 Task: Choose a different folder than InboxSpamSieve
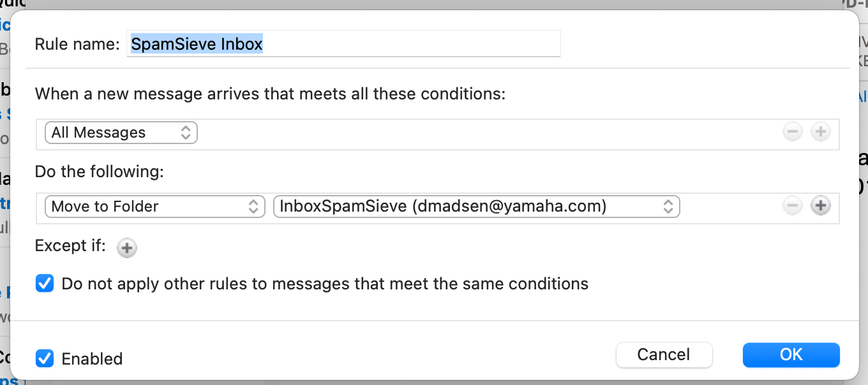(476, 207)
